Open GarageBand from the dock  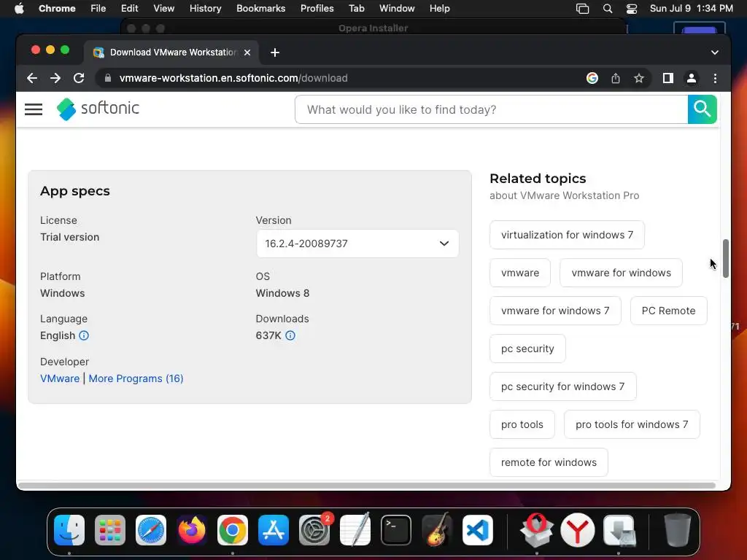tap(437, 530)
